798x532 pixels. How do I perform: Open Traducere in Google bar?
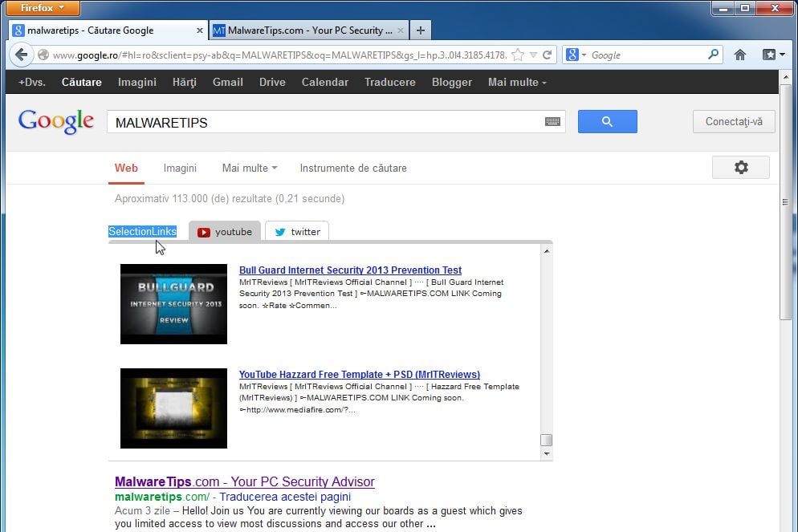point(390,83)
